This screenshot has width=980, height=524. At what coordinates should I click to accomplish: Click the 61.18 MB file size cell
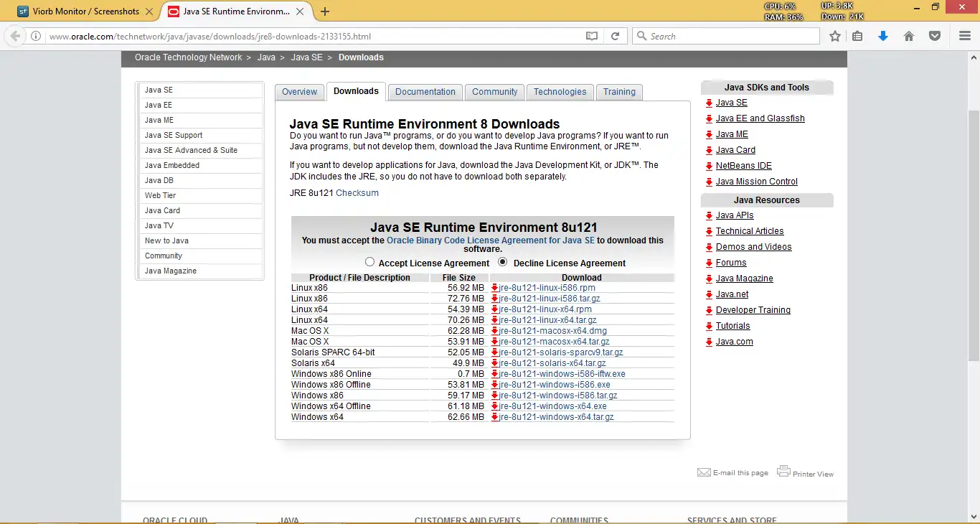coord(466,406)
